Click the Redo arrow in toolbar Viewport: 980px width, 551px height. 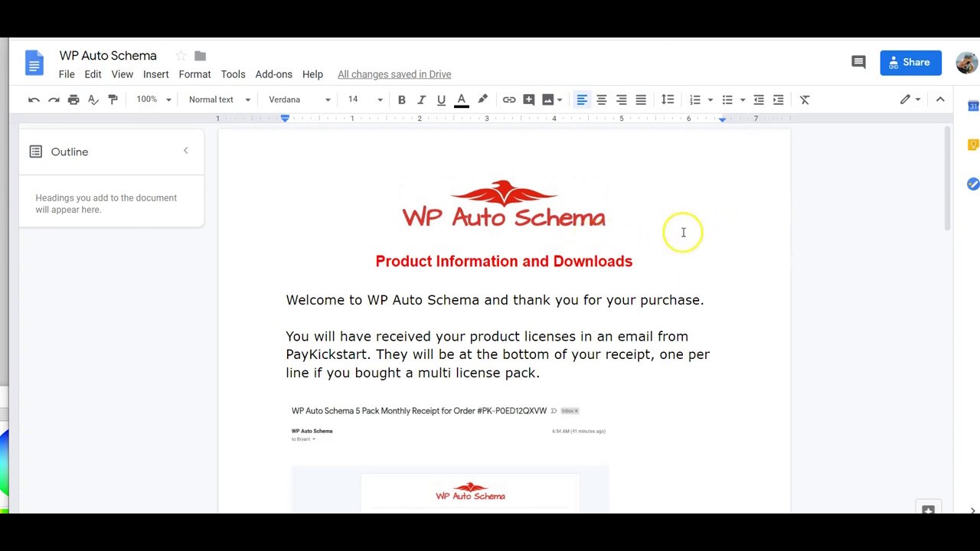click(x=54, y=99)
